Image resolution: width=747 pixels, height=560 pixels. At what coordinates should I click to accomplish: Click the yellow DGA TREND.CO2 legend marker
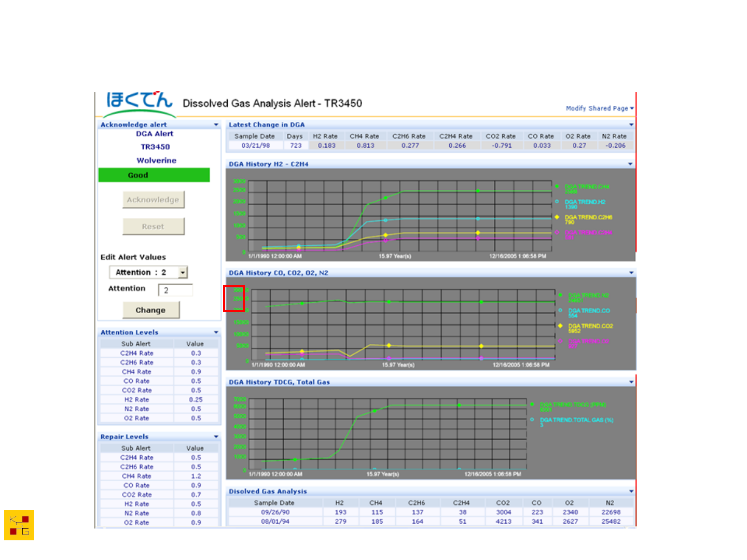coord(560,326)
